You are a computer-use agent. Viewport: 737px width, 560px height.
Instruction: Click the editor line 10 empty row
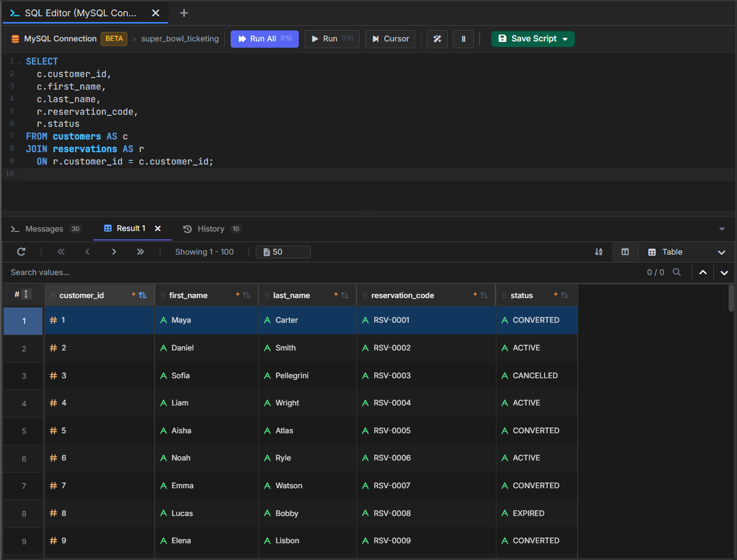pyautogui.click(x=377, y=174)
